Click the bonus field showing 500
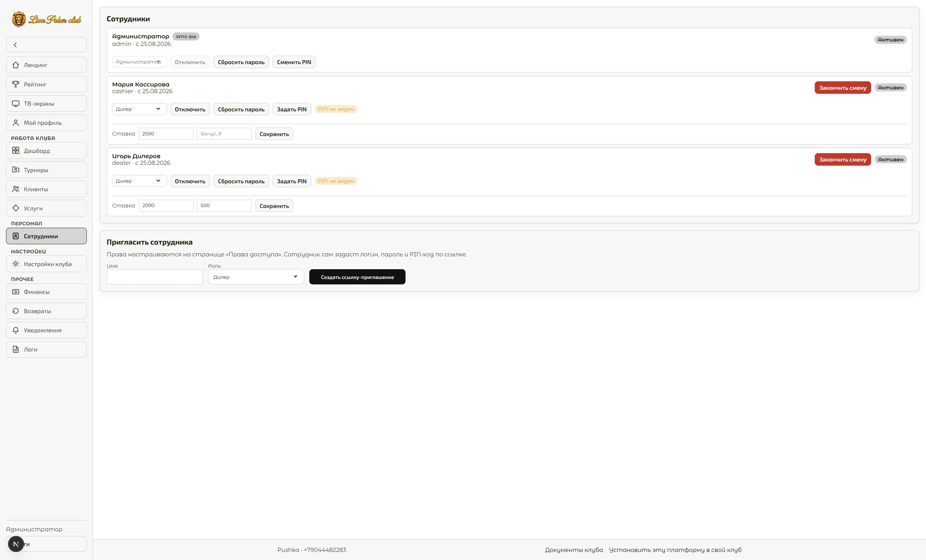926x560 pixels. 224,205
